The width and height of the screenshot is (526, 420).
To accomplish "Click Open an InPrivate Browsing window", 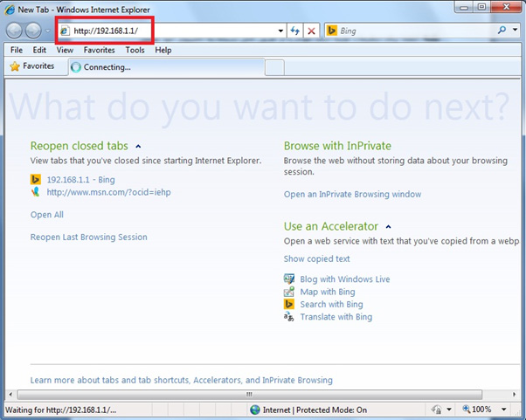I will coord(353,194).
